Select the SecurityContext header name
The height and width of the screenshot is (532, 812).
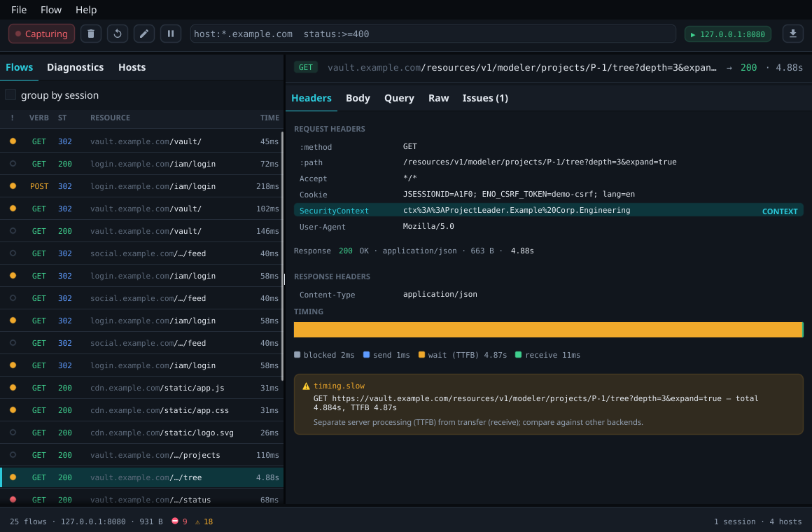[x=334, y=211]
